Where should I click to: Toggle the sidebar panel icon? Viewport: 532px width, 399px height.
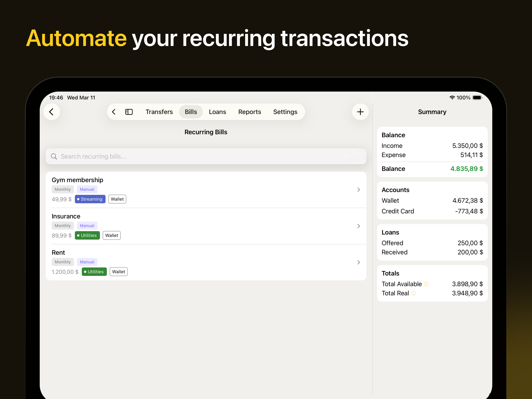click(129, 112)
